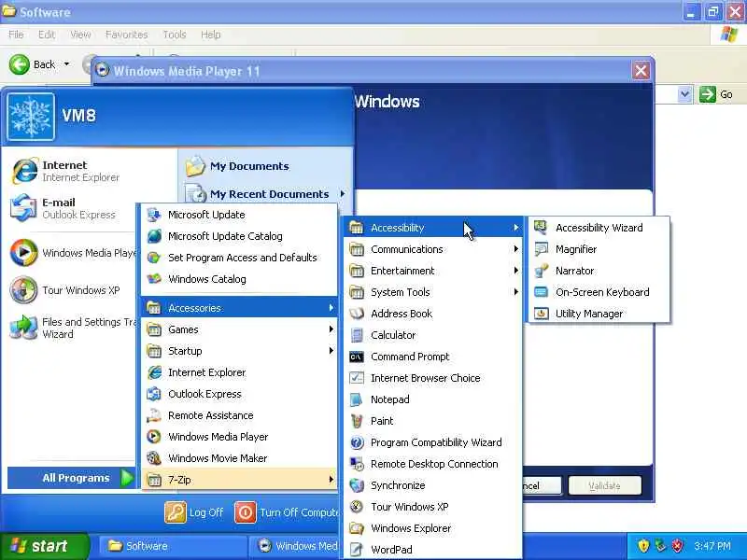Viewport: 747px width, 560px height.
Task: Click the Go button in Software window
Action: 716,94
